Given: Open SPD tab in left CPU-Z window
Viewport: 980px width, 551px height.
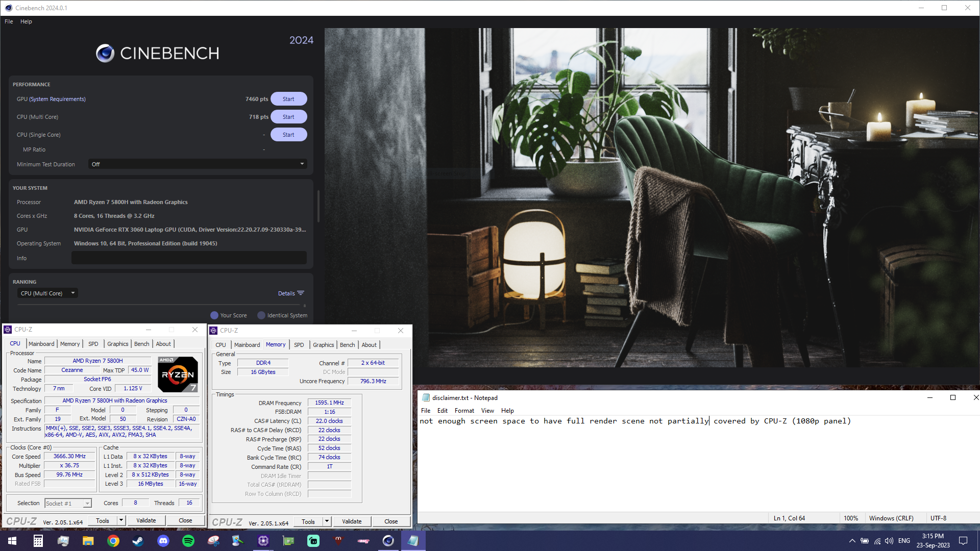Looking at the screenshot, I should (x=93, y=344).
